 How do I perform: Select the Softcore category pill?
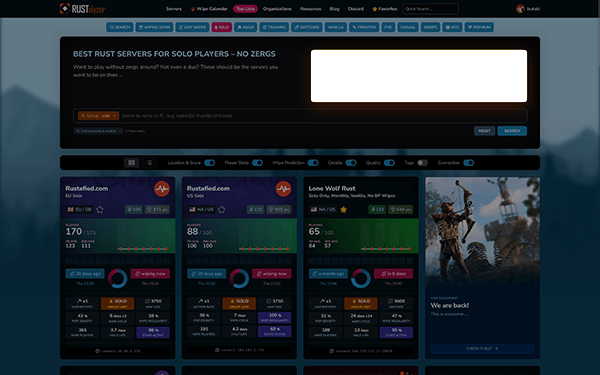[x=307, y=27]
